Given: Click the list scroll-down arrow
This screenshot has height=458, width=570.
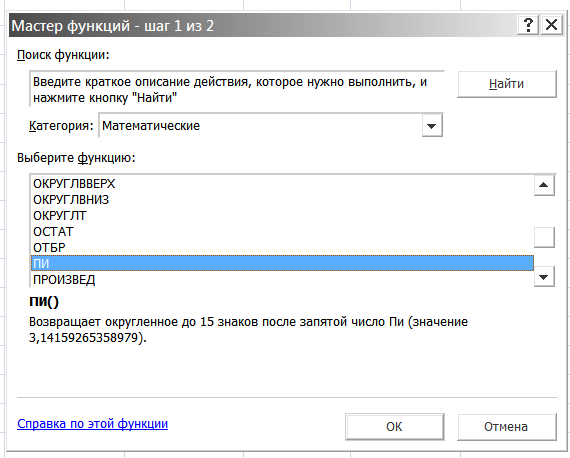Looking at the screenshot, I should tap(544, 277).
